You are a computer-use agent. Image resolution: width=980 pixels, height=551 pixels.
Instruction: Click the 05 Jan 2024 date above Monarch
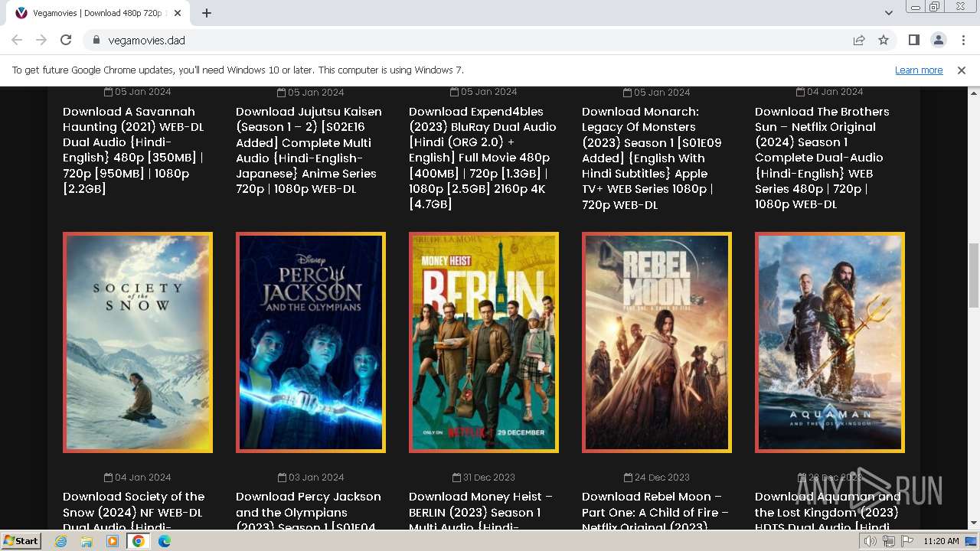point(657,92)
